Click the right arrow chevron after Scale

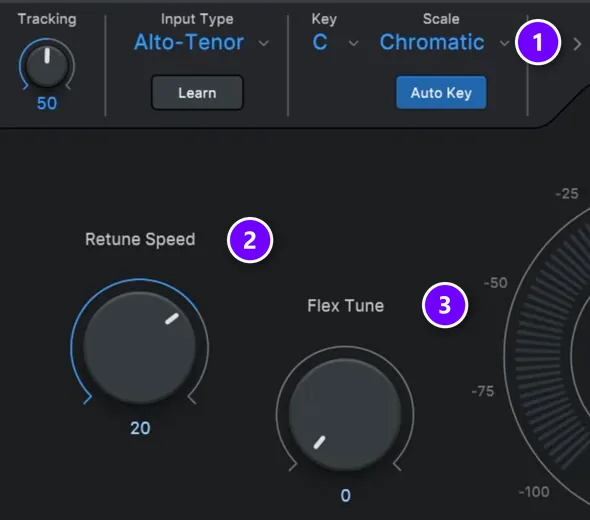point(577,44)
